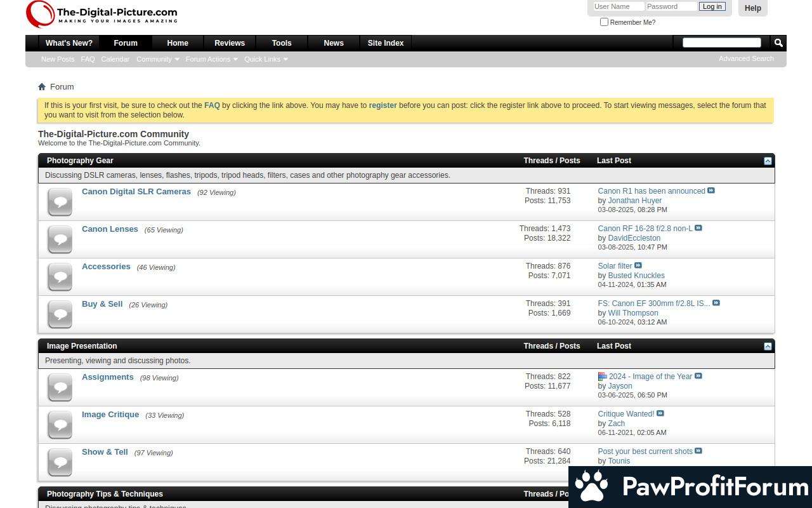The height and width of the screenshot is (508, 812).
Task: Open the What's New? tab
Action: click(69, 43)
